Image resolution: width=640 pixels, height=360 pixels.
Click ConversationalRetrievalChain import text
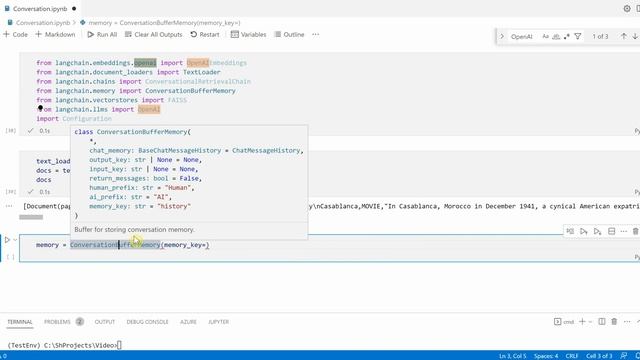198,82
